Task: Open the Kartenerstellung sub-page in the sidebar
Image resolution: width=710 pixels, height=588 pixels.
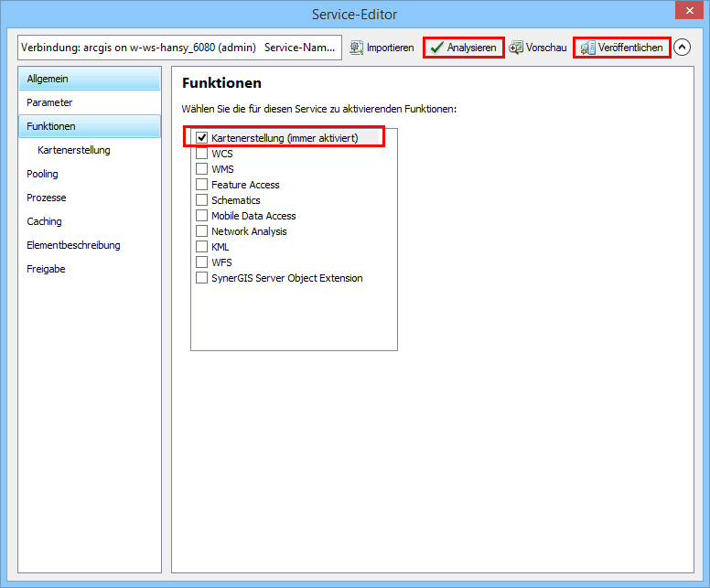Action: (x=90, y=150)
